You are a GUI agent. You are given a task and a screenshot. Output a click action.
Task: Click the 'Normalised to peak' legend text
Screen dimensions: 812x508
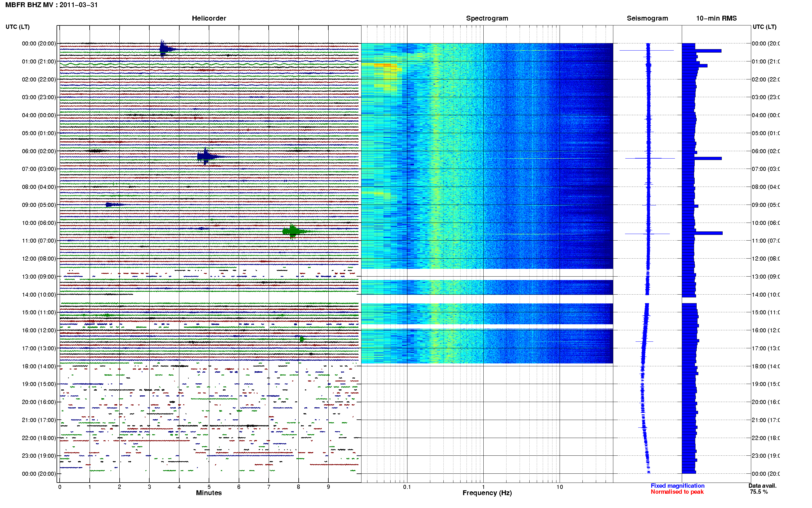[x=677, y=492]
